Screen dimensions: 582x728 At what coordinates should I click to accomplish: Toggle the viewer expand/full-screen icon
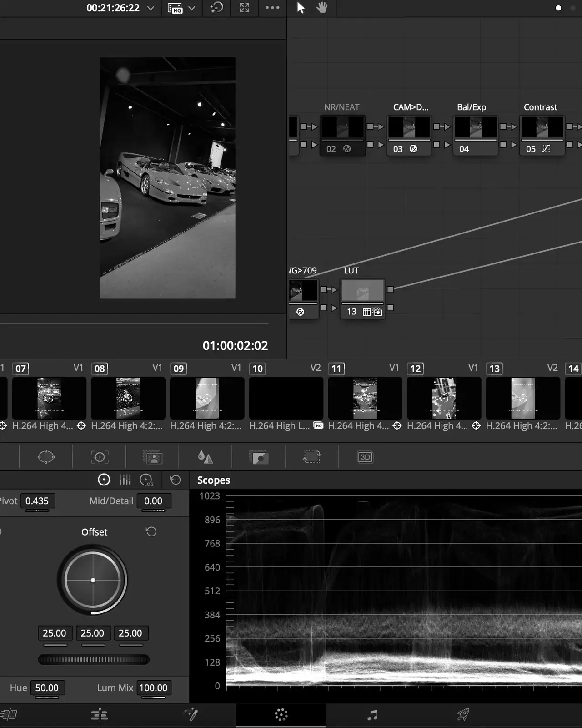coord(245,8)
